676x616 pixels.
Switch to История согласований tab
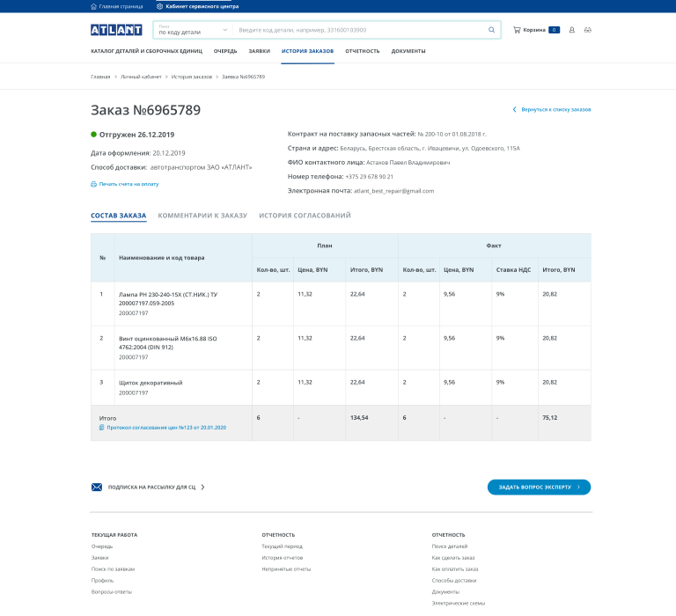305,215
